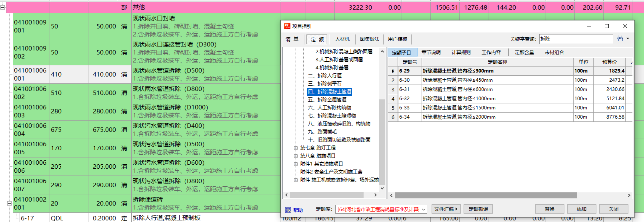Image resolution: width=644 pixels, height=222 pixels.
Task: Click the 预算价 column header
Action: (x=609, y=62)
